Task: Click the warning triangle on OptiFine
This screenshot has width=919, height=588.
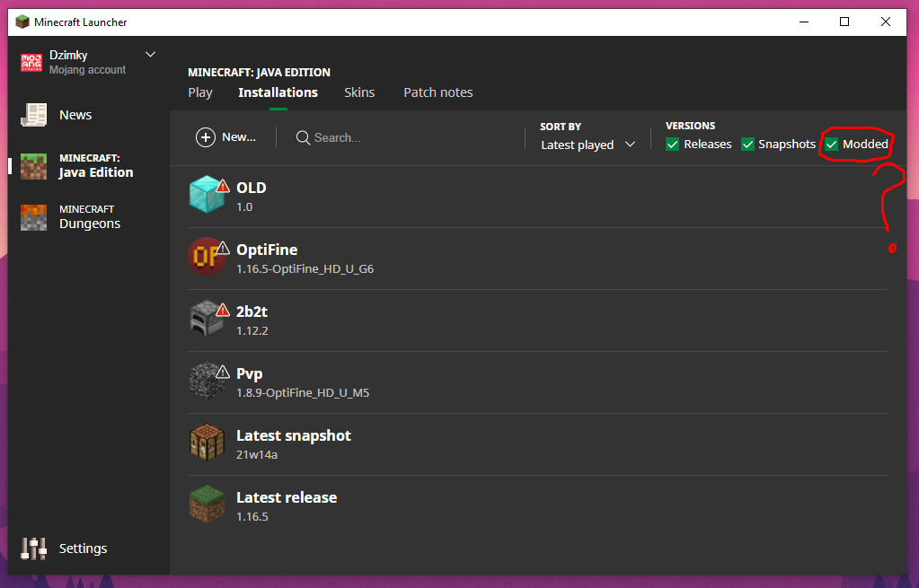Action: (x=223, y=249)
